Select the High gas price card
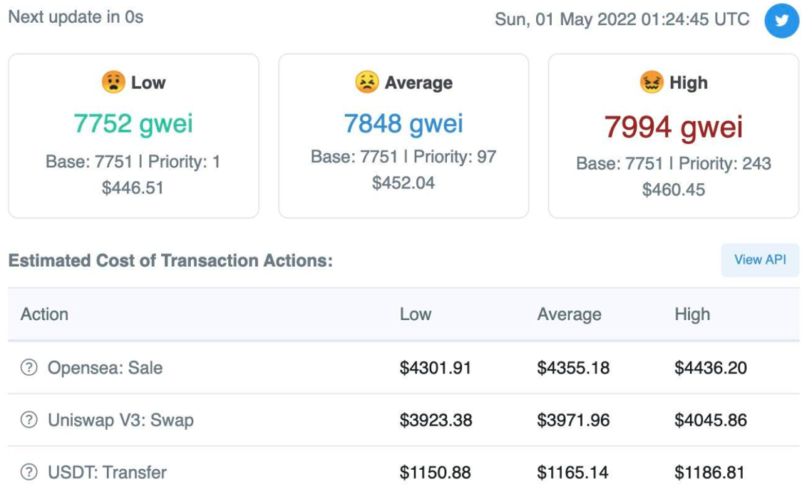Viewport: 812px width, 504px height. pos(673,136)
